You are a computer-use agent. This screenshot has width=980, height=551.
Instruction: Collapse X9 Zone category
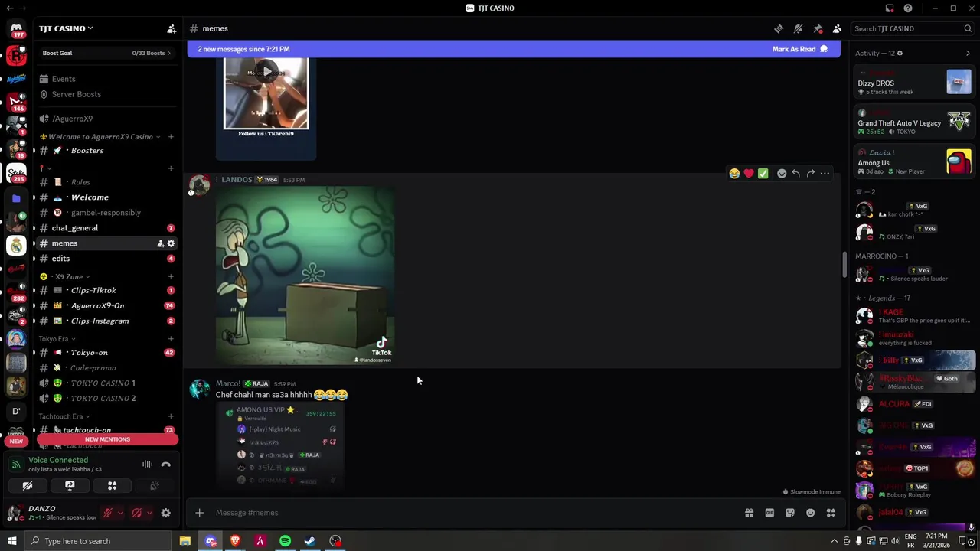click(x=69, y=276)
